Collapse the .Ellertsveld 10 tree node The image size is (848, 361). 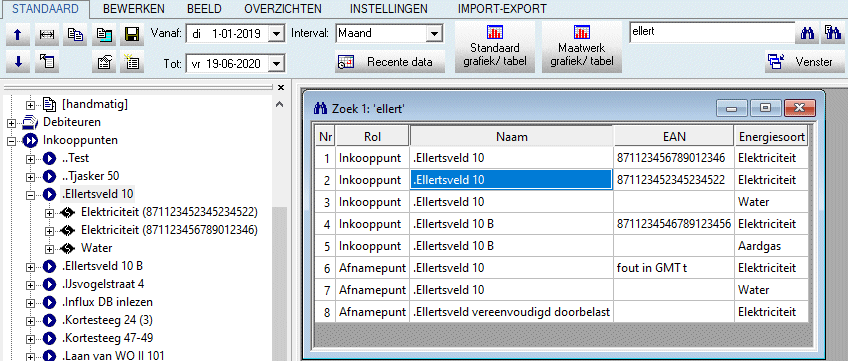coord(31,194)
